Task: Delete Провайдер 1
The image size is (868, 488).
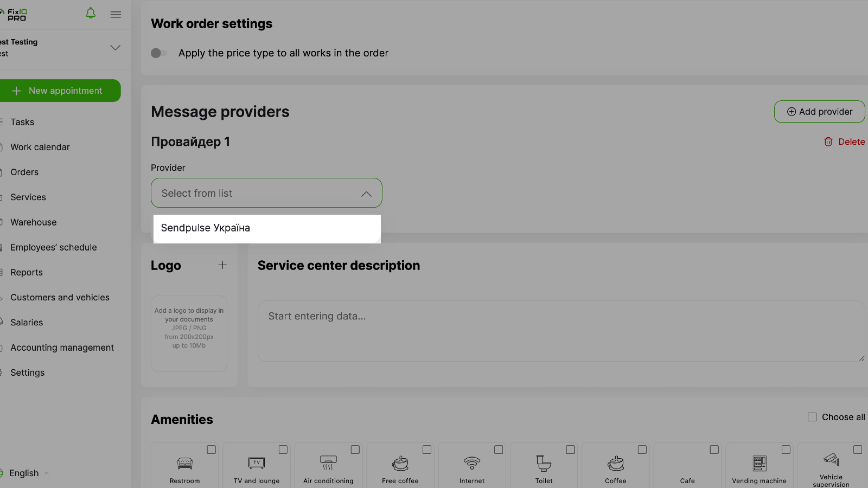Action: (844, 142)
